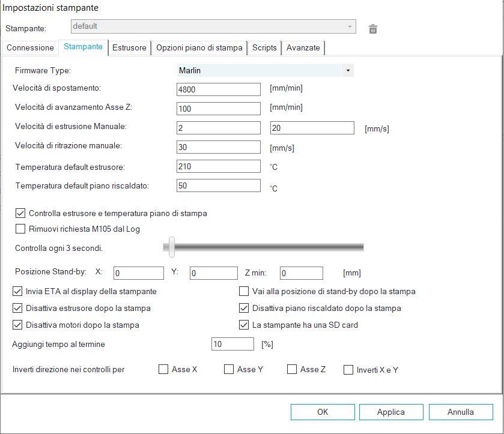Toggle Invia ETA al display checkbox
The width and height of the screenshot is (504, 434).
pos(18,292)
